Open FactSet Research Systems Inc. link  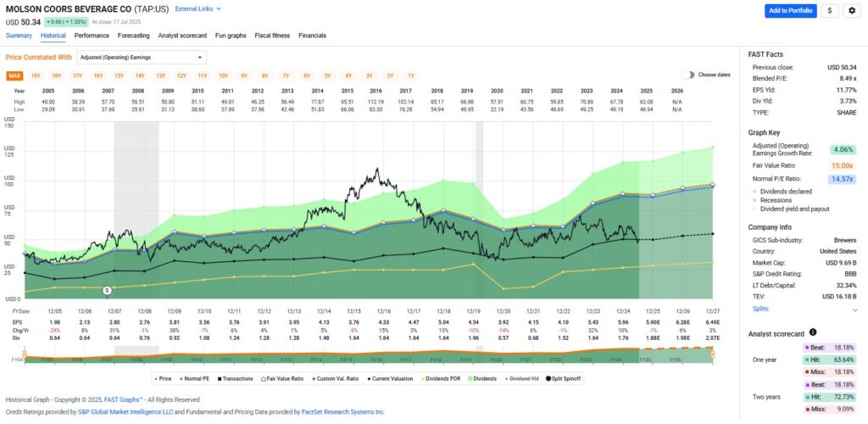tap(343, 412)
